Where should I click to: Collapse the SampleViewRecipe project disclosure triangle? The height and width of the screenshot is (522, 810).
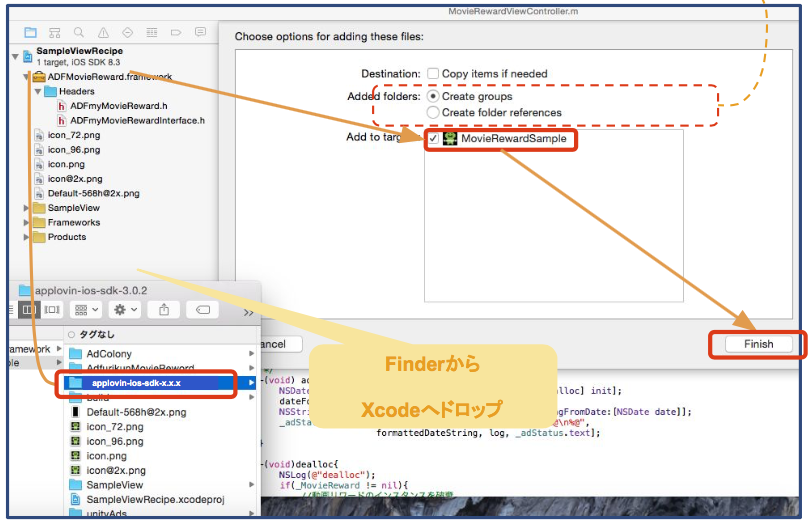pos(15,56)
